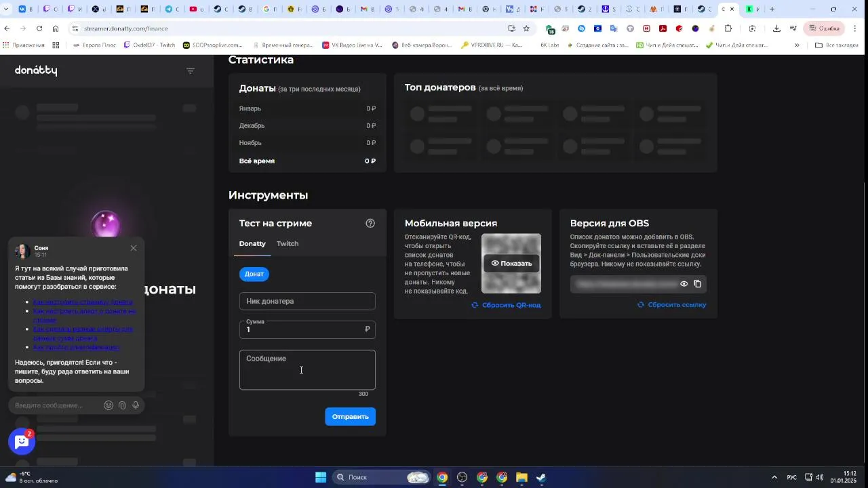Switch to the Donatty test tab
This screenshot has height=488, width=868.
[x=252, y=243]
